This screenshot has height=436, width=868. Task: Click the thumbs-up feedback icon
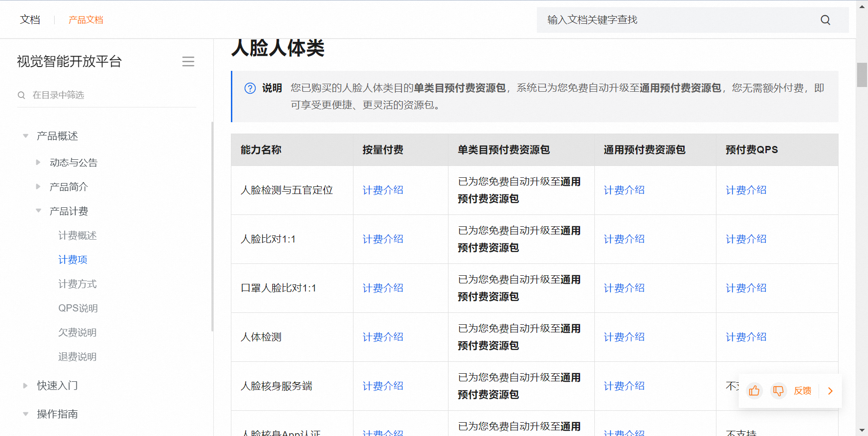click(754, 391)
